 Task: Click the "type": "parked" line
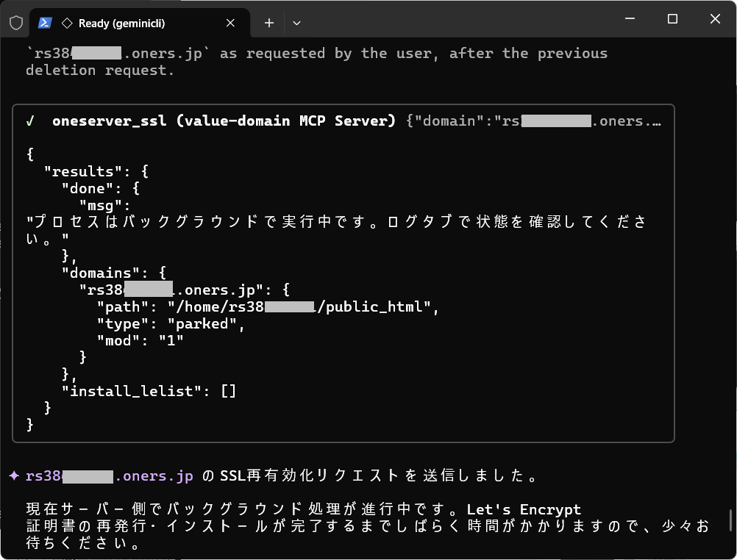(171, 323)
